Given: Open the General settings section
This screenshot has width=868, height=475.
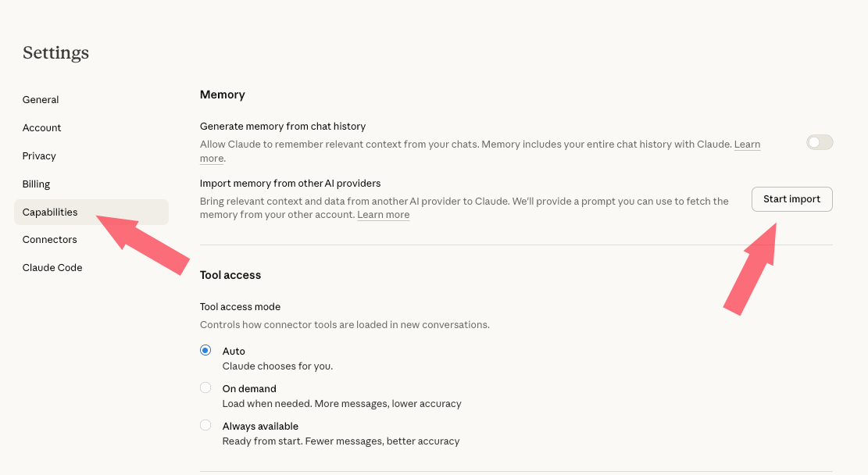Looking at the screenshot, I should tap(41, 100).
